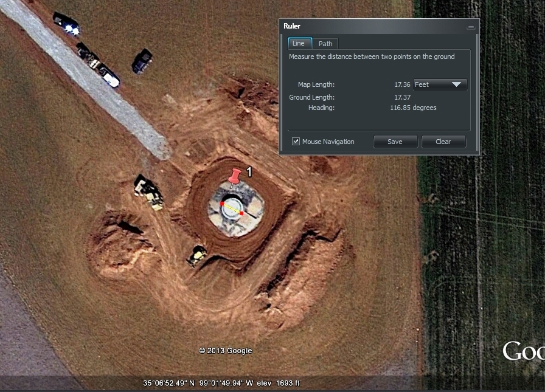Click the ruler line's left red endpoint
545x392 pixels.
tap(222, 204)
